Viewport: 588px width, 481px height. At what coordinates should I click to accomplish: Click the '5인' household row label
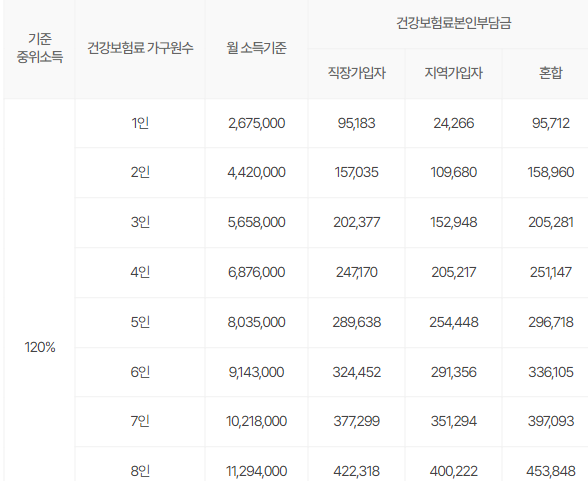point(140,322)
